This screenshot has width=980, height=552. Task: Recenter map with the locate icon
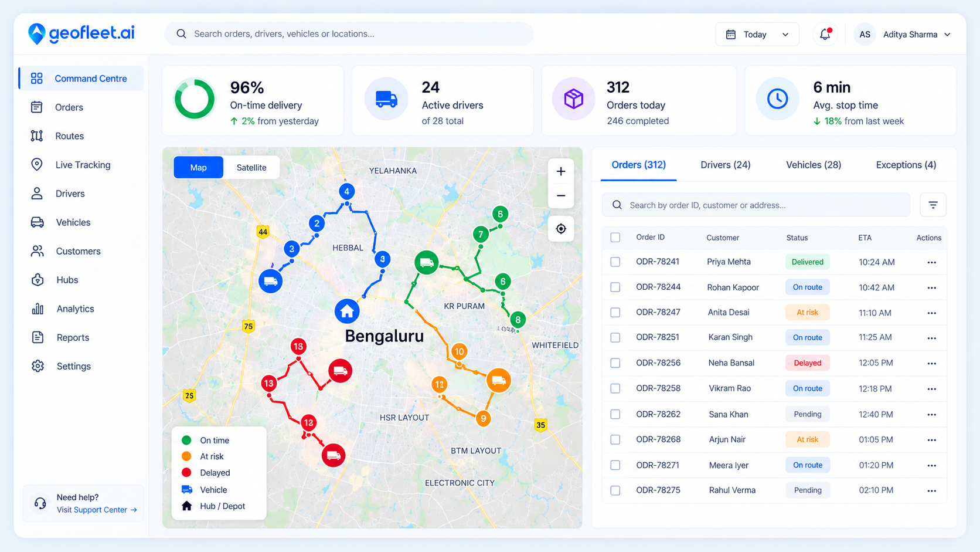click(x=561, y=229)
